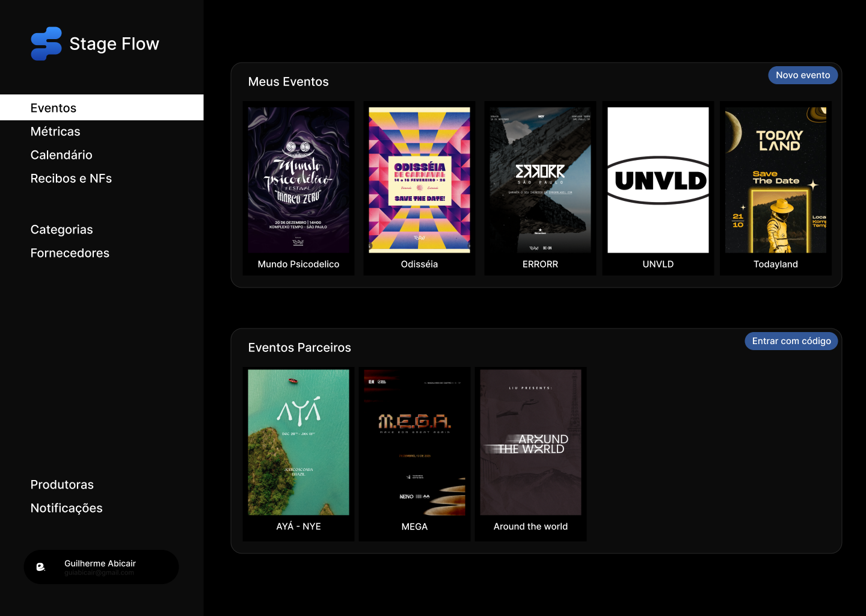866x616 pixels.
Task: Open the Mundo Psicodelico event poster
Action: pos(298,180)
